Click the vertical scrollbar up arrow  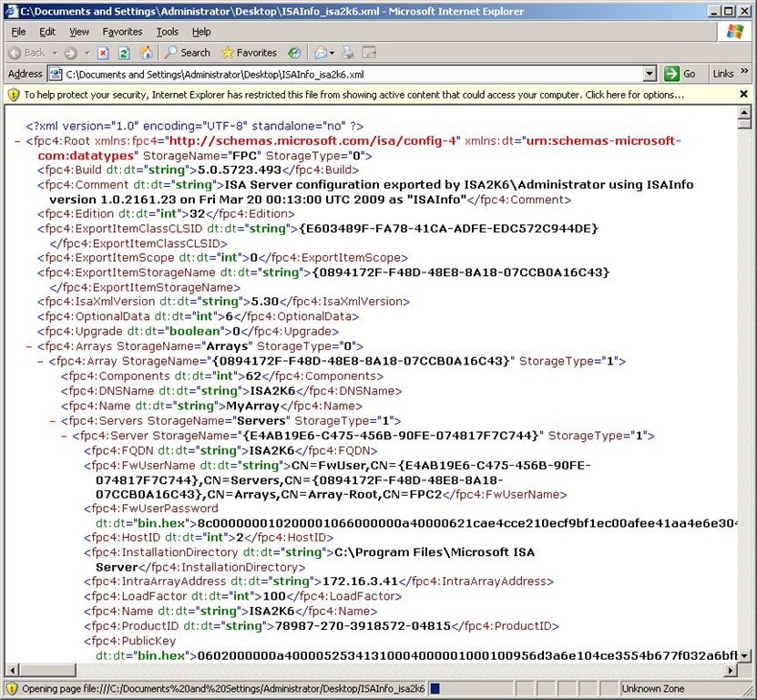[x=744, y=112]
